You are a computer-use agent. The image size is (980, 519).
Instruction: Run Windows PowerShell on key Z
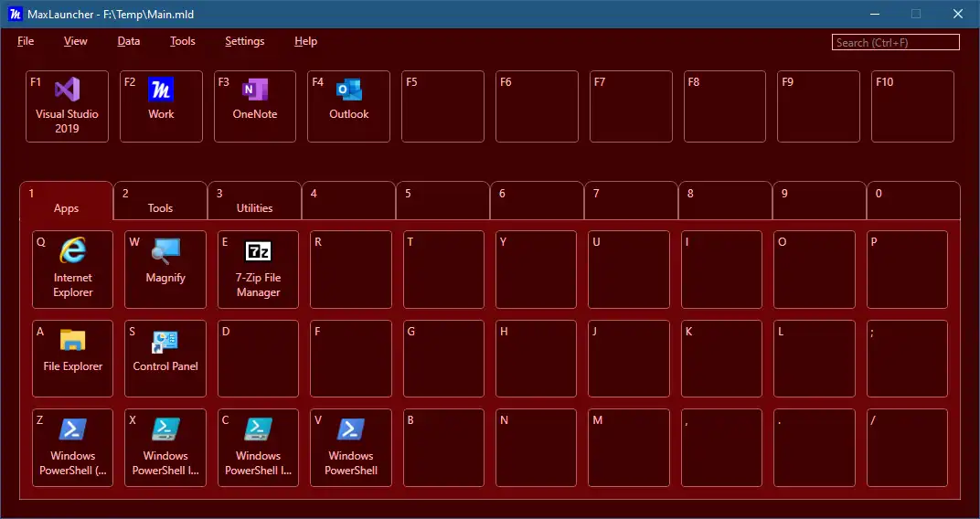[x=72, y=448]
